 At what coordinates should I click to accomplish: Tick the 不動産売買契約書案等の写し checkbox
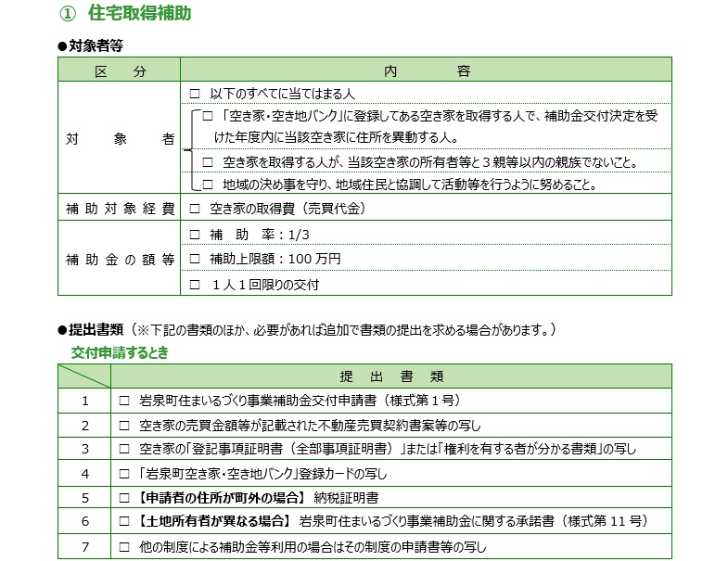tap(124, 426)
